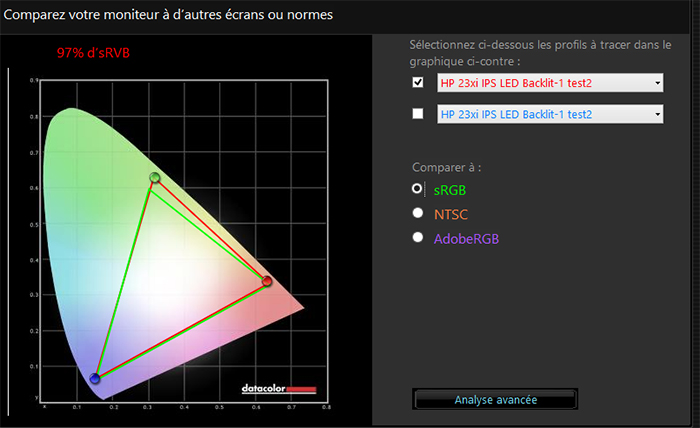Viewport: 700px width, 428px height.
Task: Select the sRGB radio button
Action: click(x=418, y=188)
